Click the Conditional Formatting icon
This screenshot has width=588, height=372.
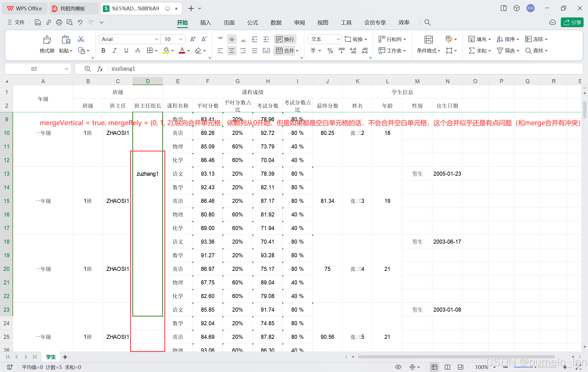(x=428, y=40)
